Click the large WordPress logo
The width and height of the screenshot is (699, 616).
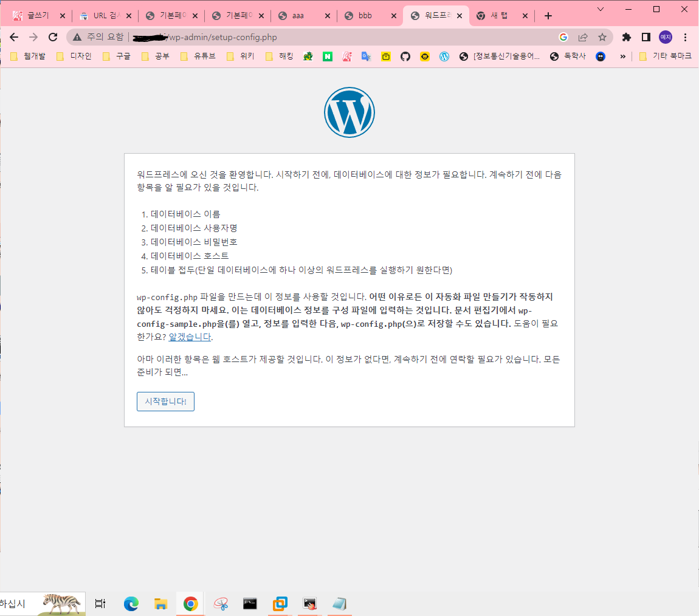click(349, 112)
